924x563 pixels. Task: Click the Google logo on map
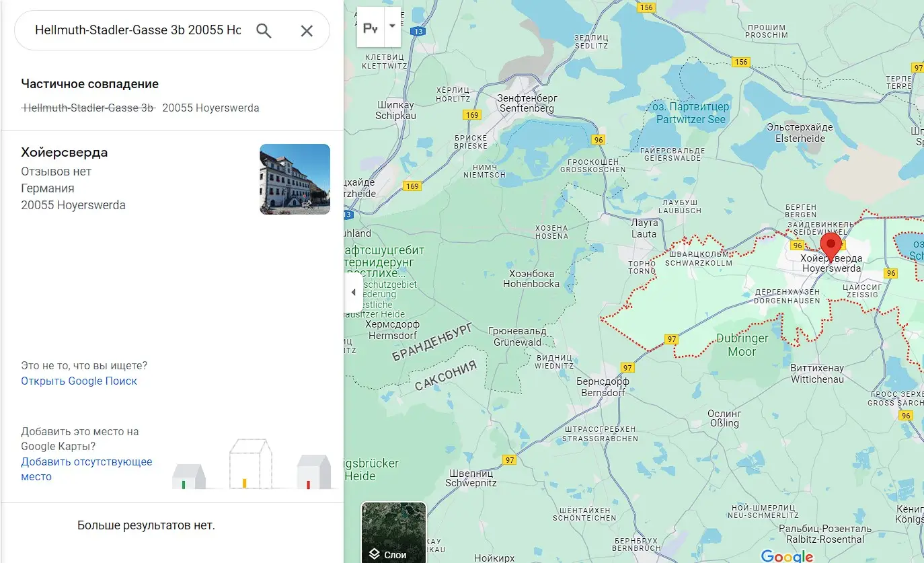[x=787, y=556]
